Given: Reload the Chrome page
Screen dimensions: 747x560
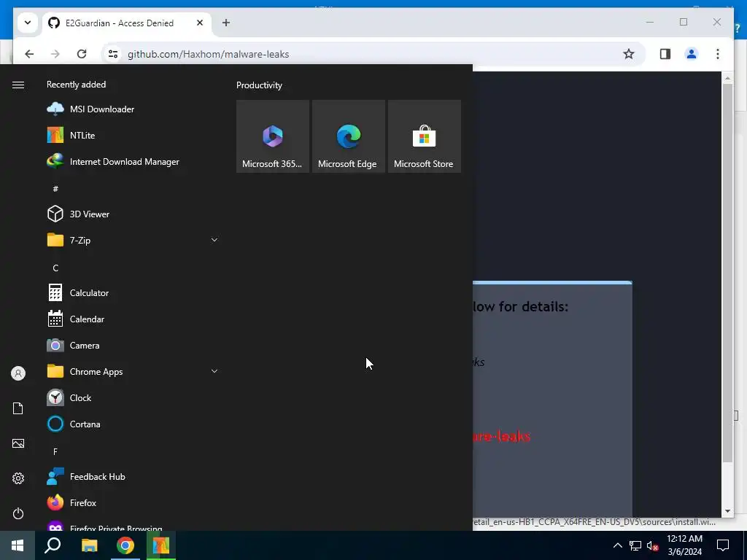Looking at the screenshot, I should tap(82, 54).
